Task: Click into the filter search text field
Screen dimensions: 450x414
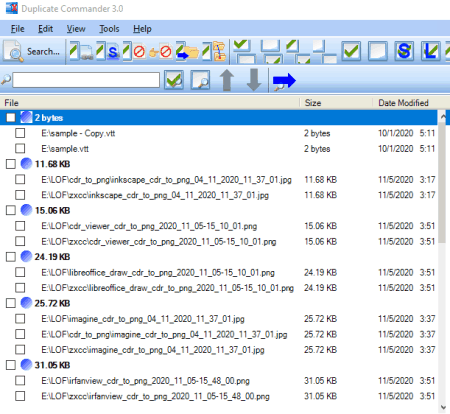Action: pos(86,80)
